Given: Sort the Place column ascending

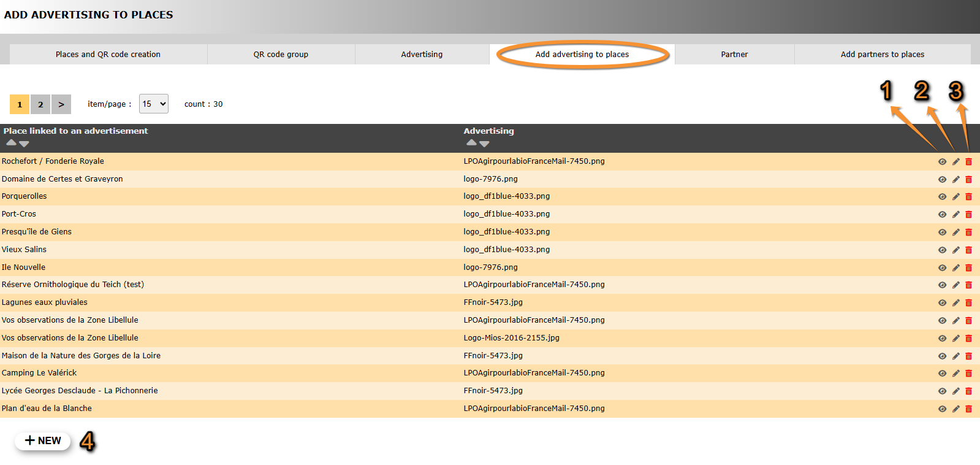Looking at the screenshot, I should coord(10,143).
